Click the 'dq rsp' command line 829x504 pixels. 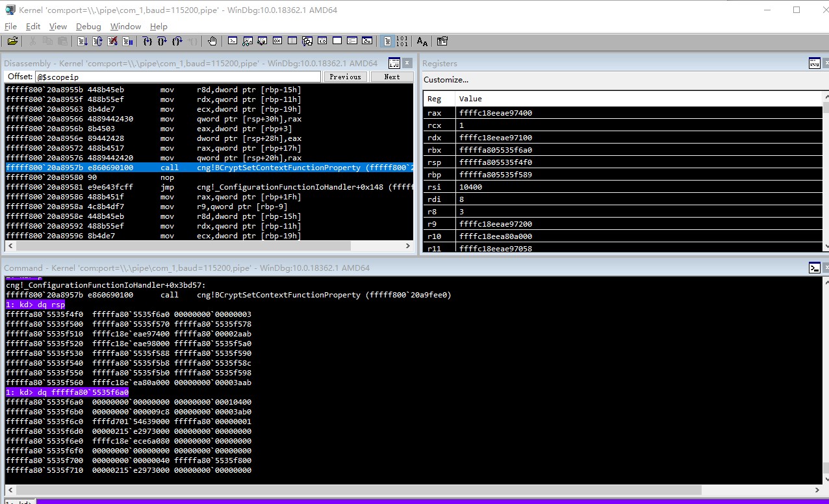coord(35,305)
